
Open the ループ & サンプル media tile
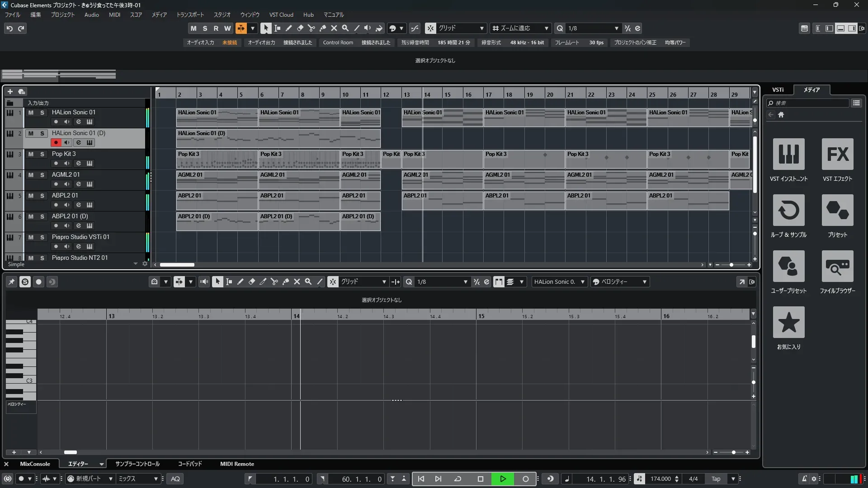point(788,210)
